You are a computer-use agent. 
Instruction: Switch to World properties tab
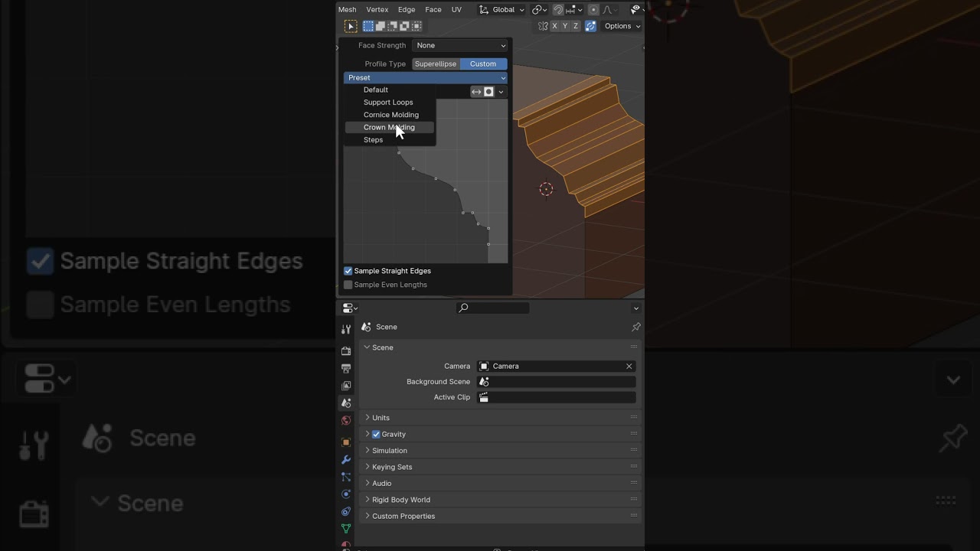(x=346, y=420)
